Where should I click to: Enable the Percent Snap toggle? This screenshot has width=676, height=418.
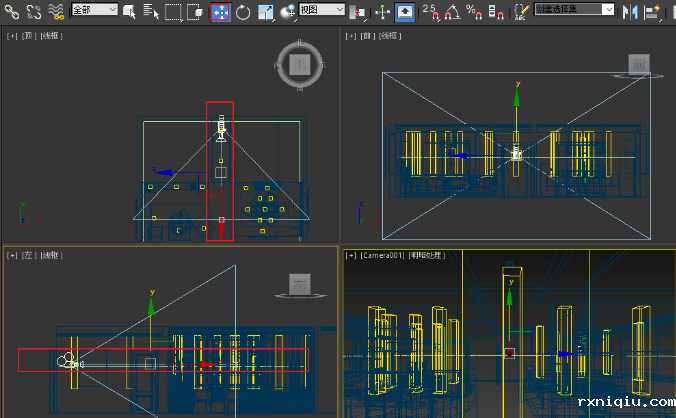click(x=474, y=12)
